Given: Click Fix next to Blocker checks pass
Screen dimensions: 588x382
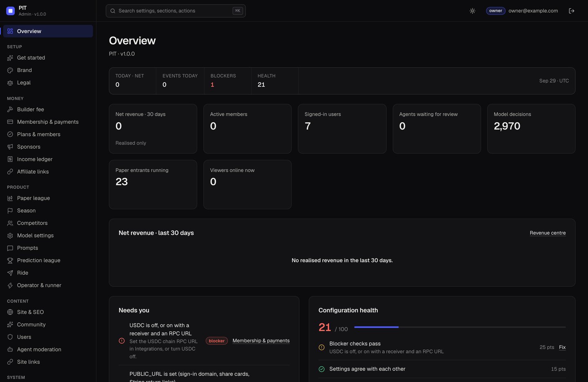Looking at the screenshot, I should (x=562, y=347).
